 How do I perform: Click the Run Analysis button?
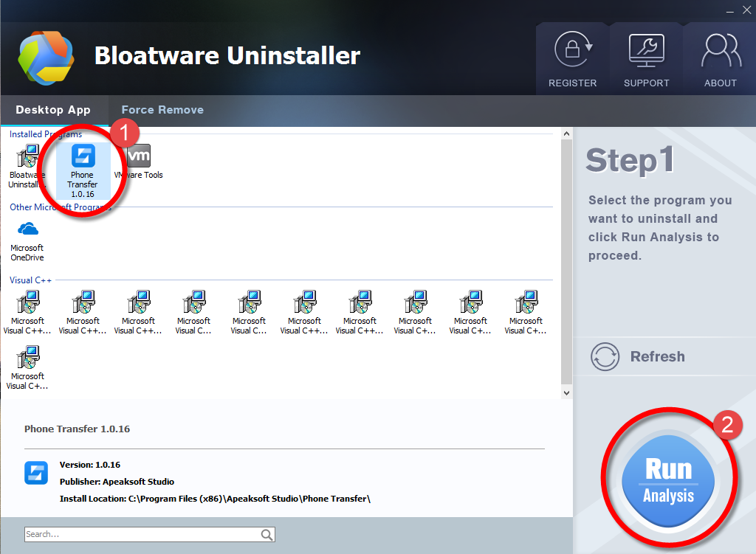coord(668,481)
